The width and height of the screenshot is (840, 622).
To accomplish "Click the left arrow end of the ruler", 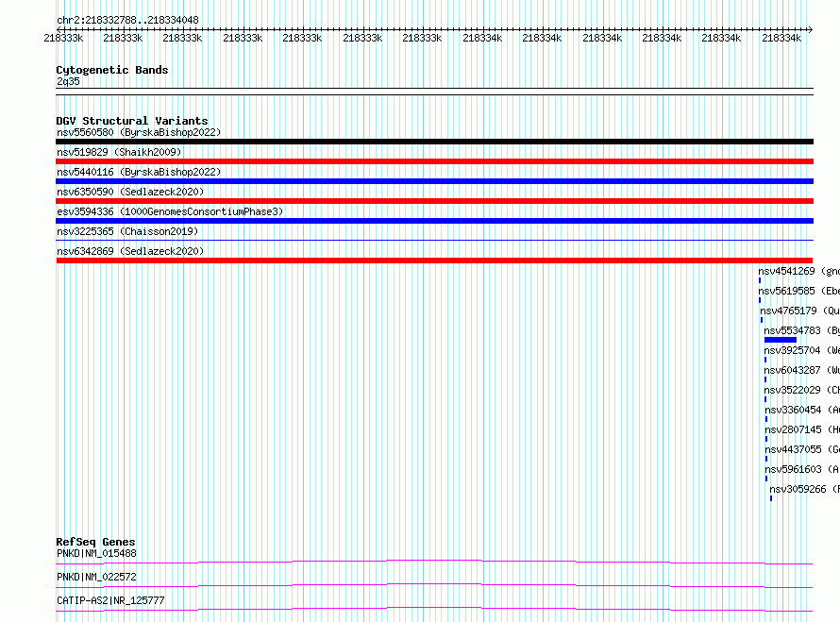I will 59,29.
